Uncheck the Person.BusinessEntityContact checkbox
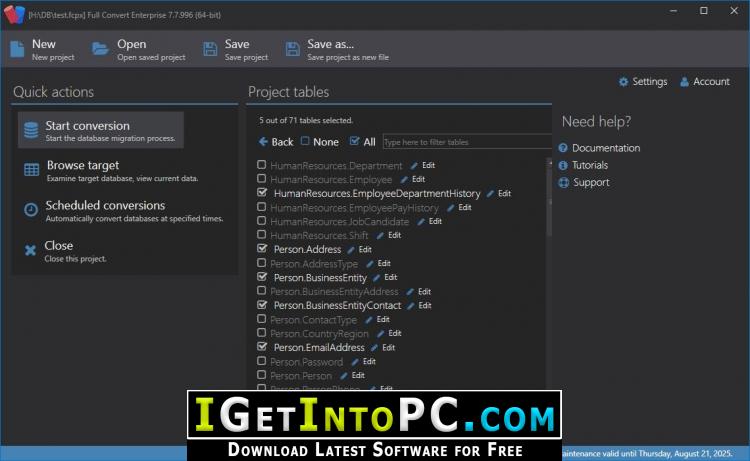Screen dimensions: 750x461 (x=261, y=304)
